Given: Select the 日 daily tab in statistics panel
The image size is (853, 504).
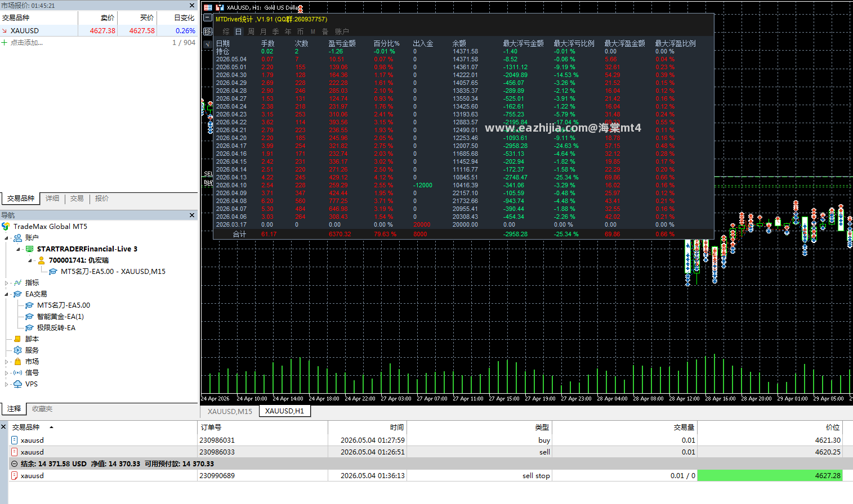Looking at the screenshot, I should pyautogui.click(x=239, y=31).
